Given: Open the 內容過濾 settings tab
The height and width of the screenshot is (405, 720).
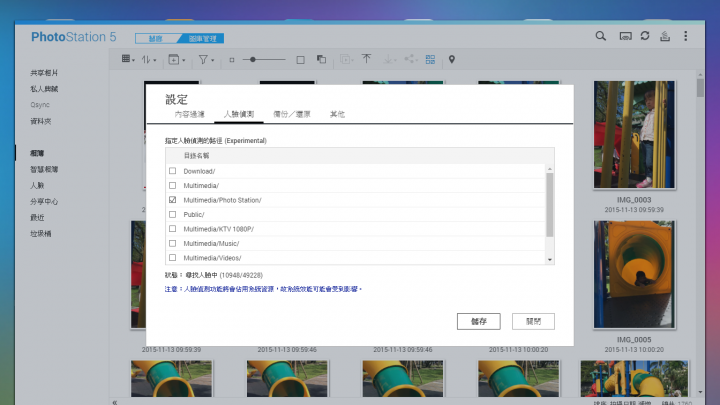Looking at the screenshot, I should pos(190,114).
